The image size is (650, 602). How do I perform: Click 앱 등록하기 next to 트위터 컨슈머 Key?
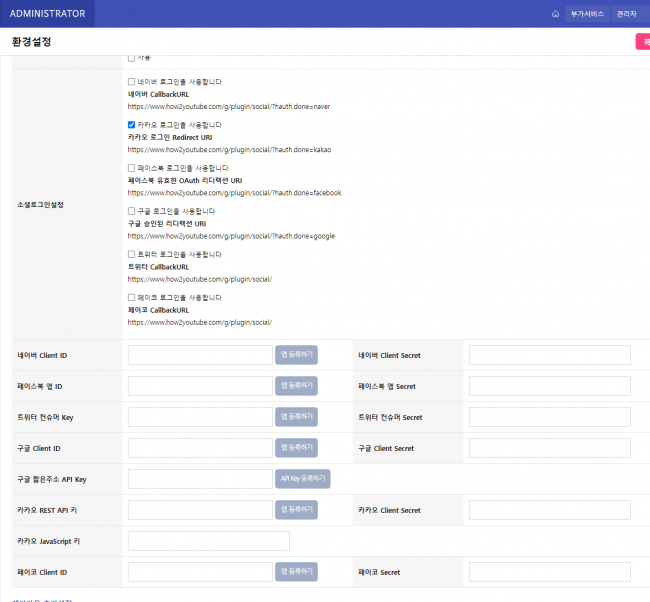[x=296, y=417]
